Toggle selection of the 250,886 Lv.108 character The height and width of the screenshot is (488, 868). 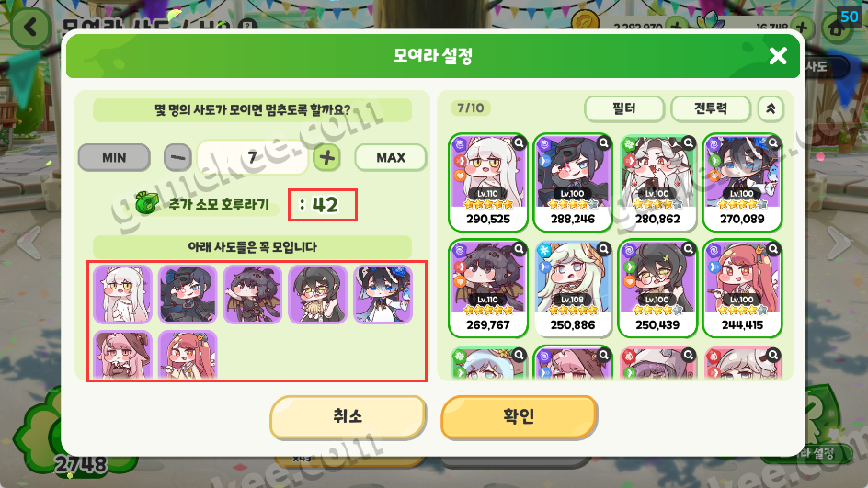click(573, 289)
